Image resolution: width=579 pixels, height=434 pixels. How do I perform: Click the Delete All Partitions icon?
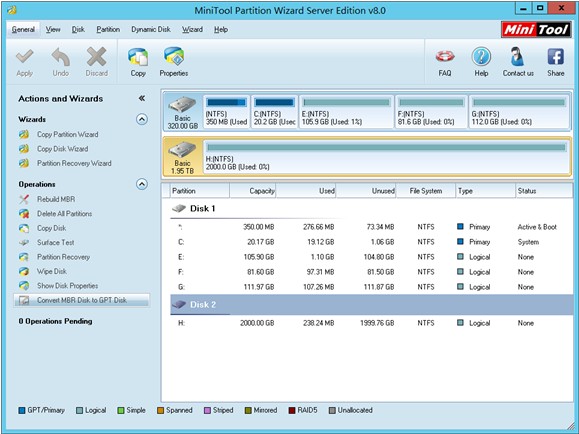(x=24, y=213)
